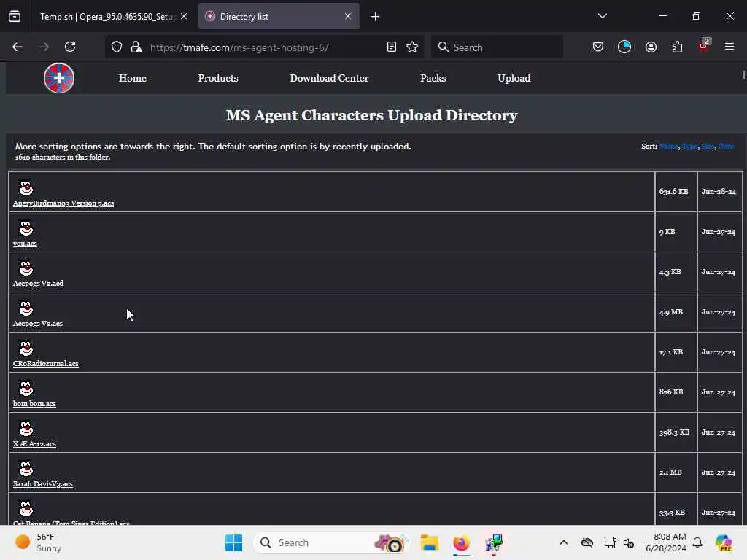The height and width of the screenshot is (560, 747).
Task: Open the you.acs file link
Action: [25, 244]
